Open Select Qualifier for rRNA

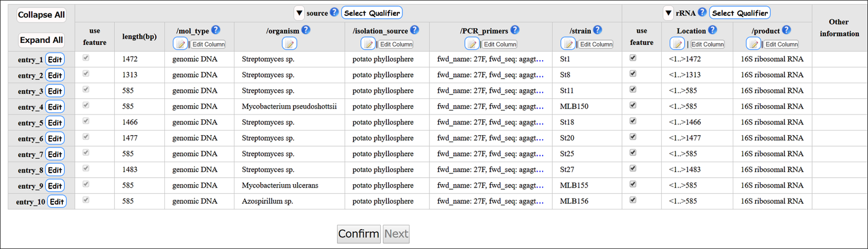[740, 13]
